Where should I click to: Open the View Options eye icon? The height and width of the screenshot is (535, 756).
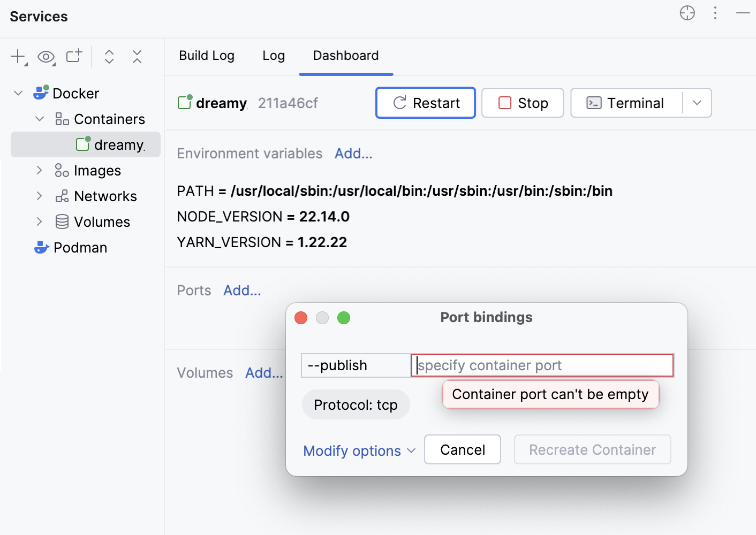tap(46, 56)
